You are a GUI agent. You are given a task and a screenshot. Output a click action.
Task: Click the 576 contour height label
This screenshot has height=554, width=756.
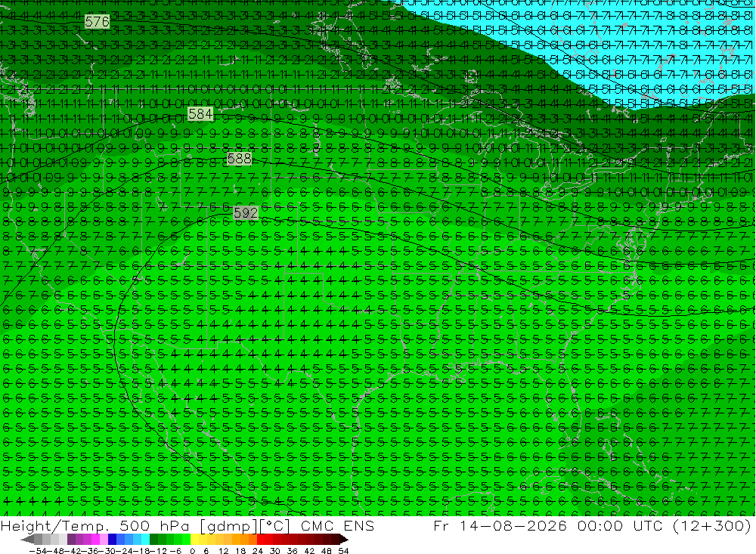coord(97,21)
